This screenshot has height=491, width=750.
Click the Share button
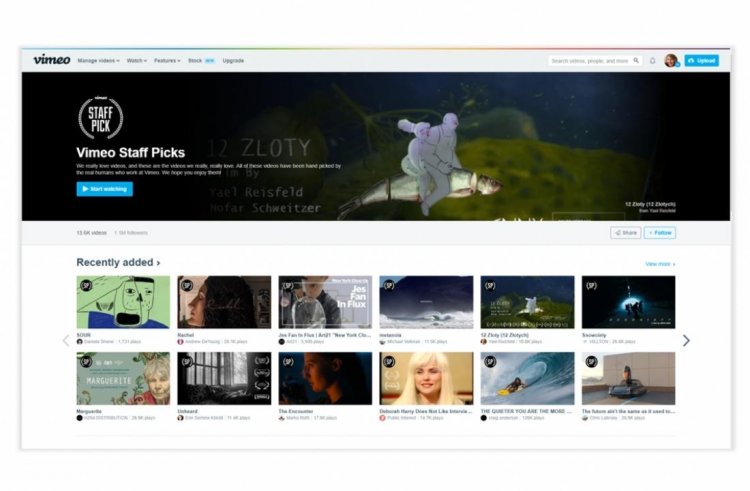(626, 233)
